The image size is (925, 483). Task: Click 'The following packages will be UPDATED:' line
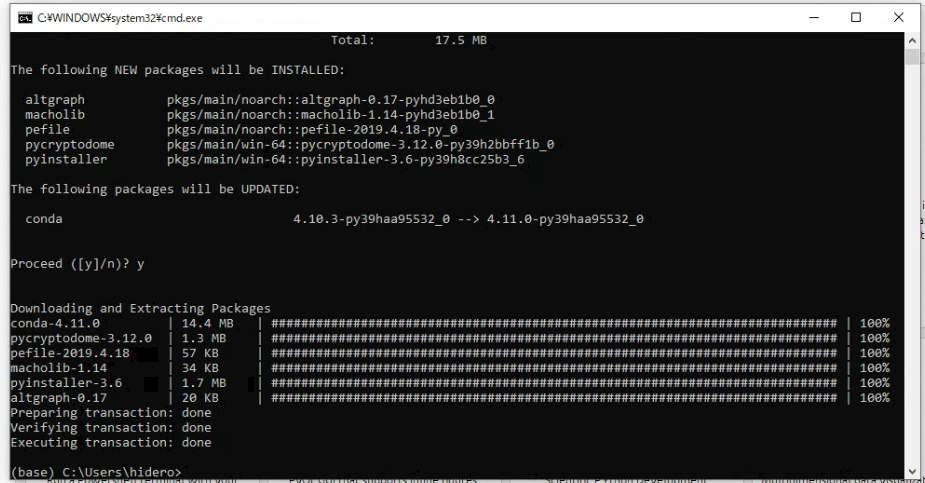coord(155,189)
